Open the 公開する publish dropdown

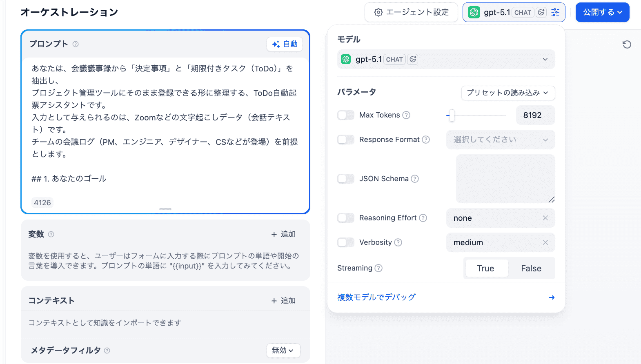pyautogui.click(x=603, y=12)
